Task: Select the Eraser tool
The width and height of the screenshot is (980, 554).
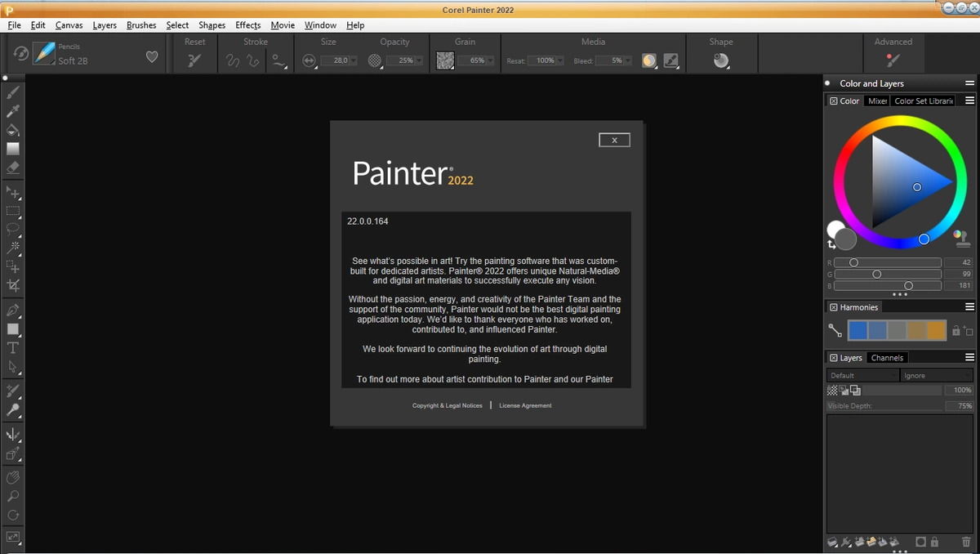Action: (x=13, y=168)
